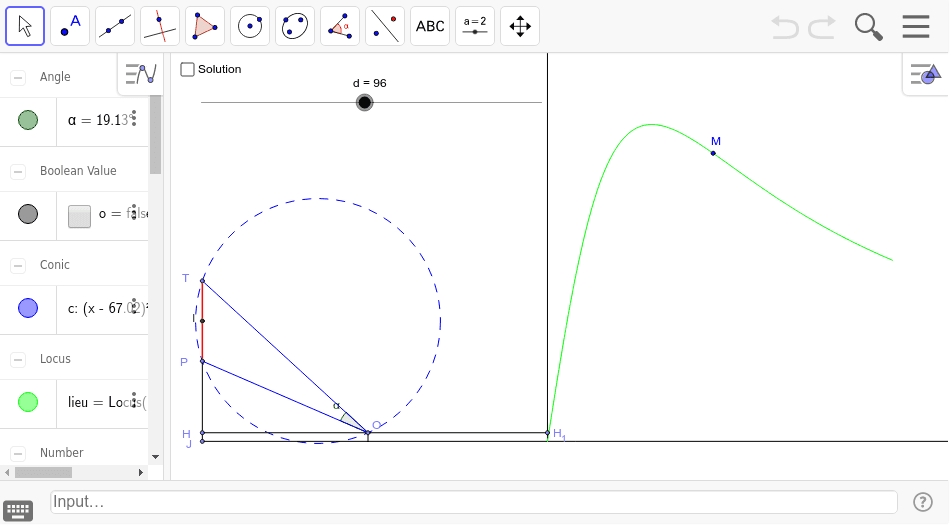Screen dimensions: 950x525
Task: Select point P on the circle
Action: tap(202, 362)
